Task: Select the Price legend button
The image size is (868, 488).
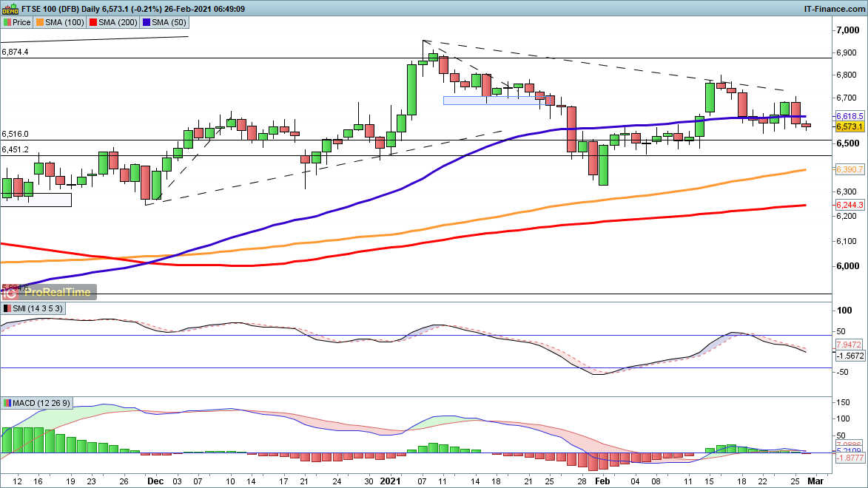Action: (x=16, y=22)
